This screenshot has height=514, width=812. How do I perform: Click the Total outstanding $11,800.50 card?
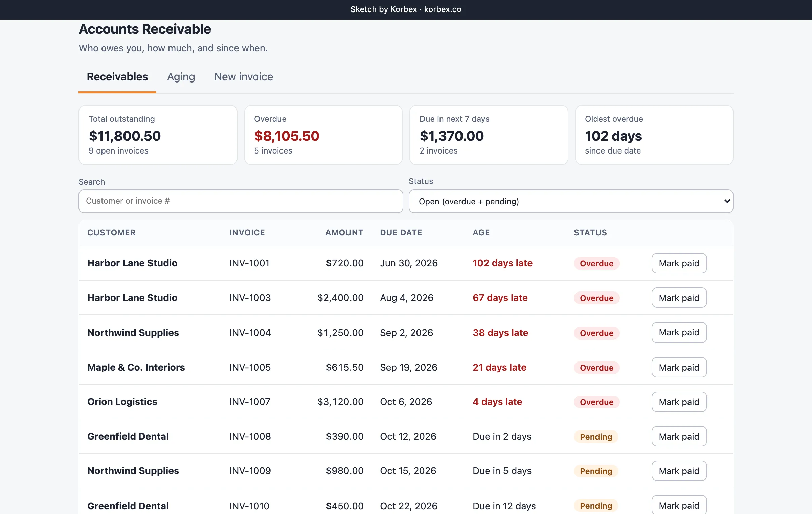click(158, 135)
